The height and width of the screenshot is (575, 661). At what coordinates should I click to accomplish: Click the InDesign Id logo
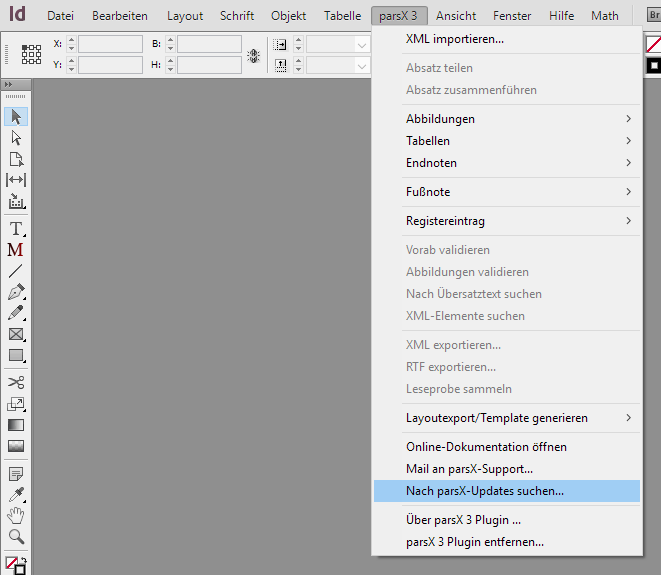(x=17, y=14)
